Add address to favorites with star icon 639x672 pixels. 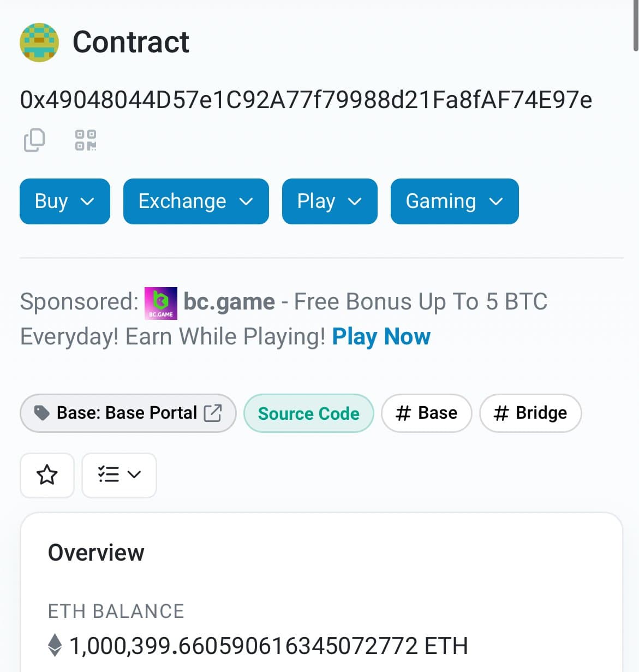pos(47,475)
